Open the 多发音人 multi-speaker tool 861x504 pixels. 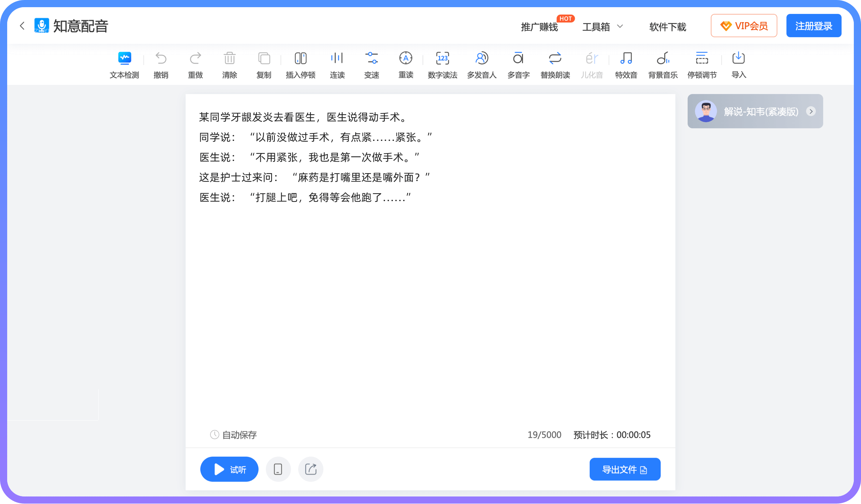pos(481,65)
